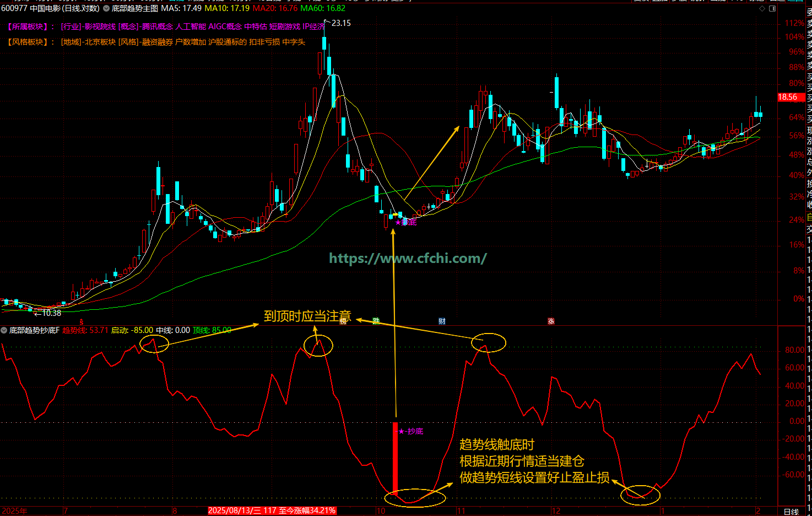Click the 趋势线: 53.71 value
The width and height of the screenshot is (812, 516).
pos(85,330)
